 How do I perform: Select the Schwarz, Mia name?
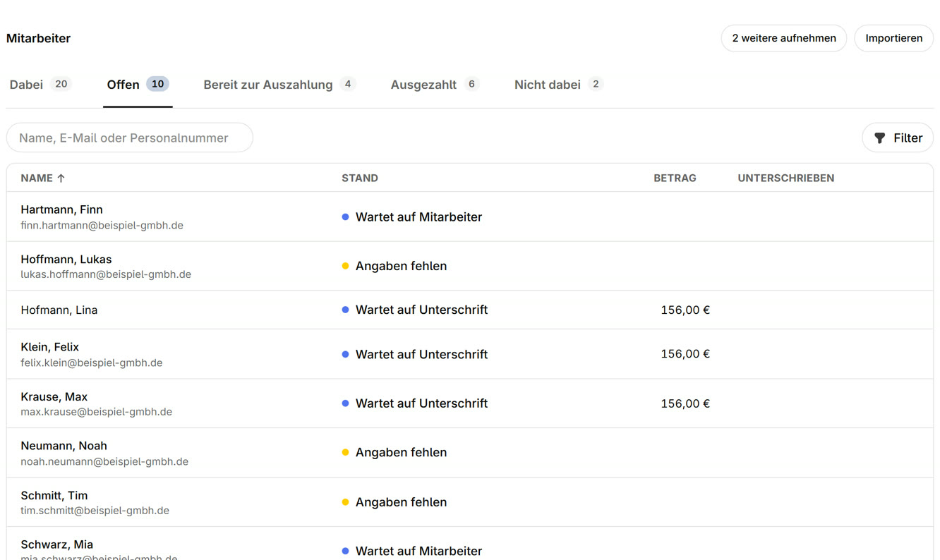point(57,544)
